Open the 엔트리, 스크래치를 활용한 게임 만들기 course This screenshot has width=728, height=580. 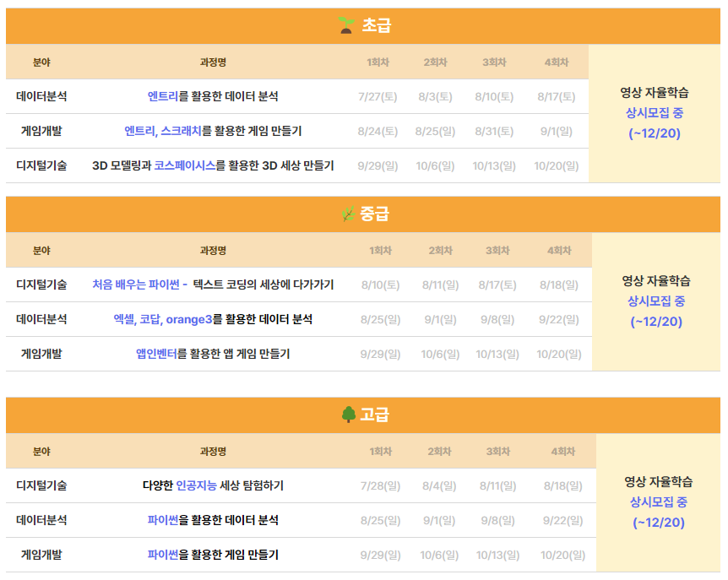click(x=213, y=132)
